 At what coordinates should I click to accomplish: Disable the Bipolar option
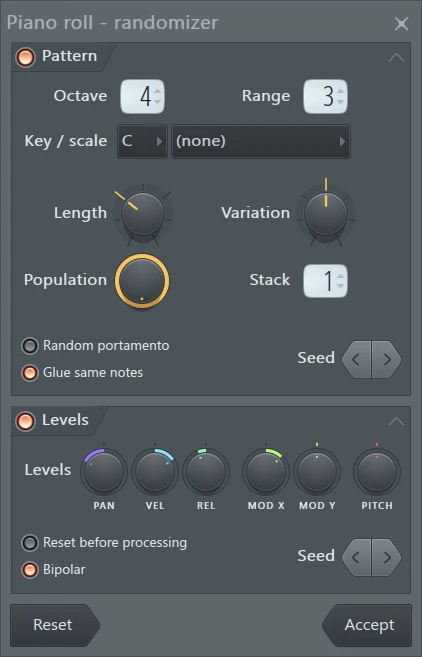click(x=30, y=570)
